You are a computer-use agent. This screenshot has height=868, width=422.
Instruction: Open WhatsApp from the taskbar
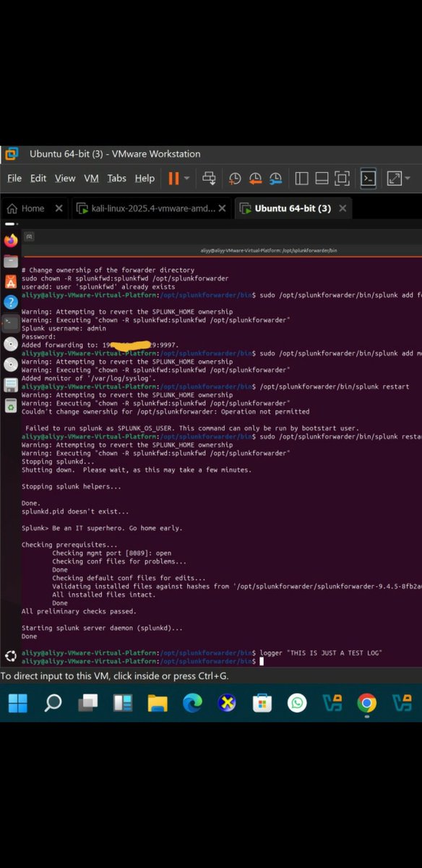click(x=296, y=702)
